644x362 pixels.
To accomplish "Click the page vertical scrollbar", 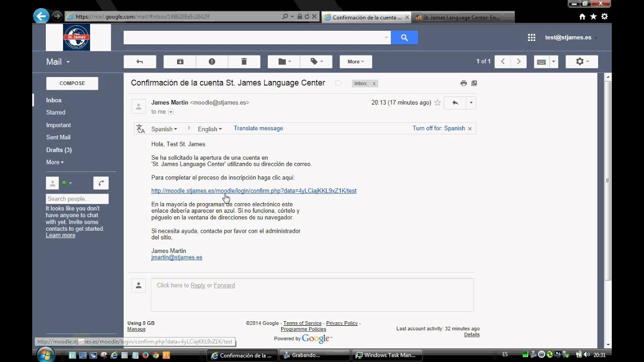I will 608,181.
